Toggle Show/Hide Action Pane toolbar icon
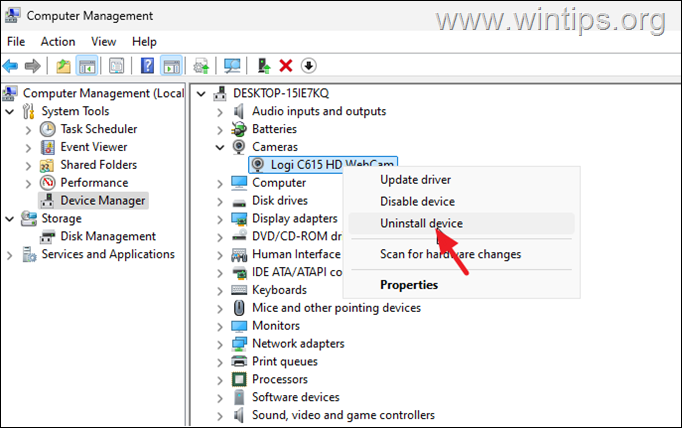682x428 pixels. pyautogui.click(x=171, y=66)
